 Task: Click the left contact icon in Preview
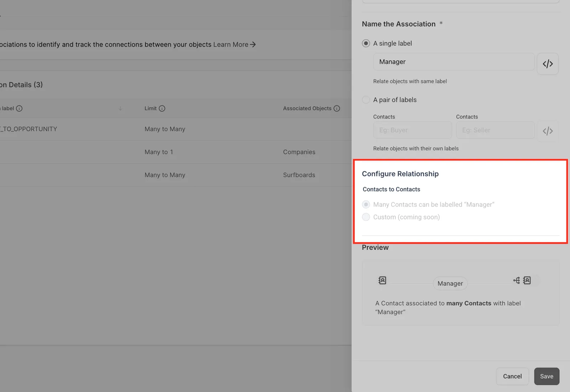[382, 280]
